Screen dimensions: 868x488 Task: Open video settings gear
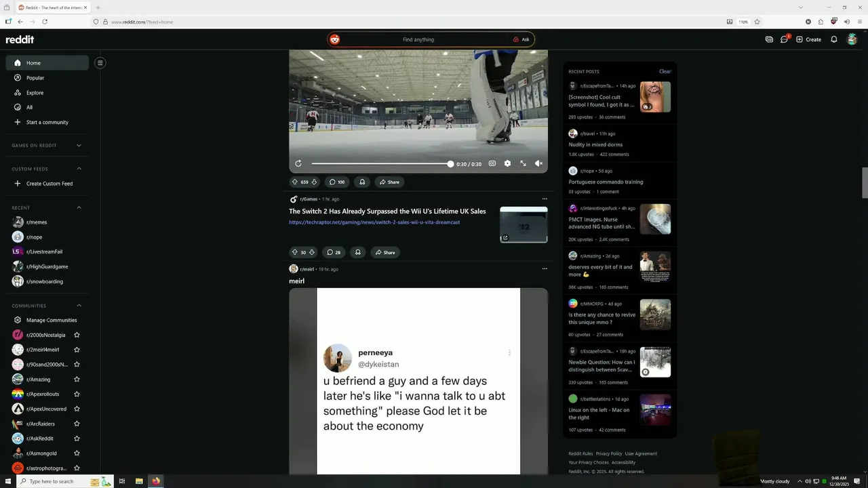tap(507, 163)
